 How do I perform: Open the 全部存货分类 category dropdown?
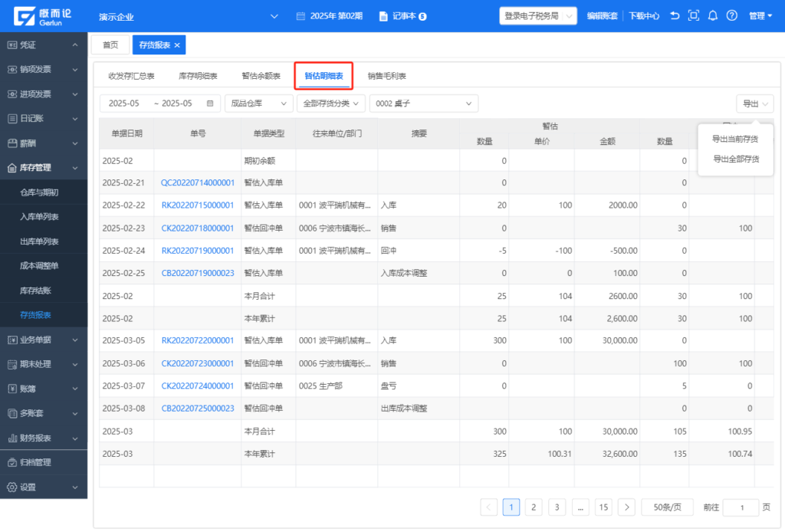331,103
